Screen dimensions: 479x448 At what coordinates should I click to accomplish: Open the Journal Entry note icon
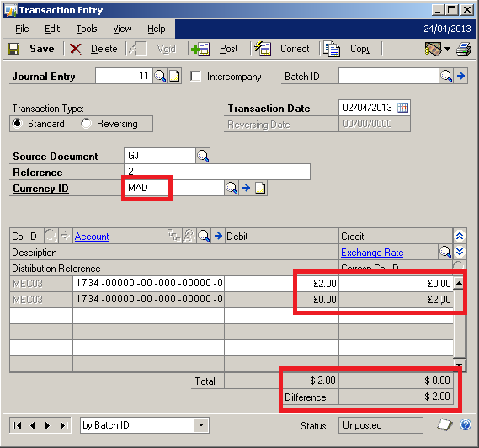coord(174,76)
